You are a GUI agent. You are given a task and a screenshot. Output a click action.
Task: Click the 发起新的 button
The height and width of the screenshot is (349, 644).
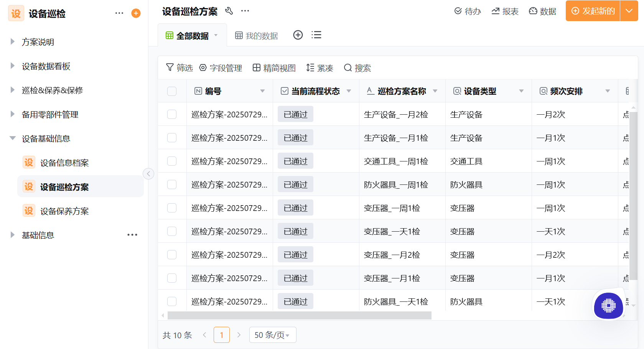pyautogui.click(x=592, y=11)
